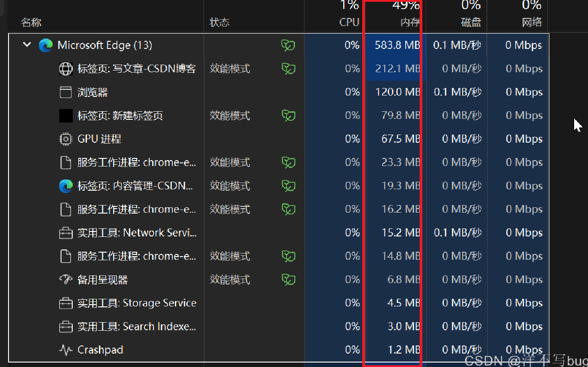
Task: Click the globe icon of the 写文章-CSDN博客 tab row
Action: (x=66, y=69)
